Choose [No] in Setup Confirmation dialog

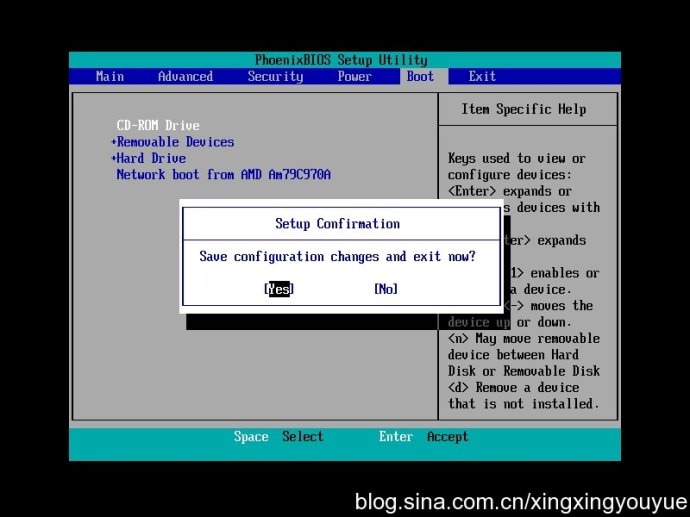[386, 289]
